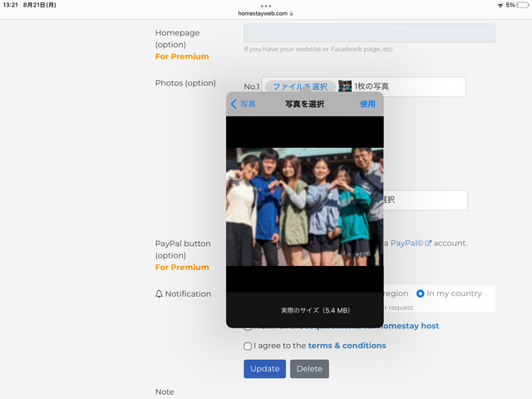Open the homestay host requirements link
Viewport: 532px width, 399px height.
(x=409, y=326)
